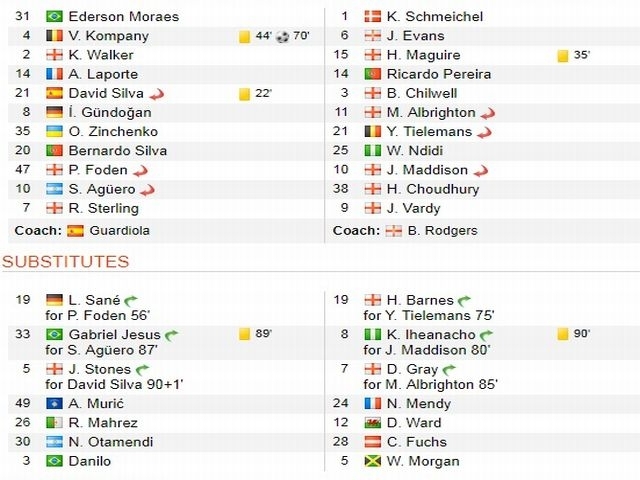Open the J. Vardy player link
Screen dimensions: 640x480
(x=413, y=209)
